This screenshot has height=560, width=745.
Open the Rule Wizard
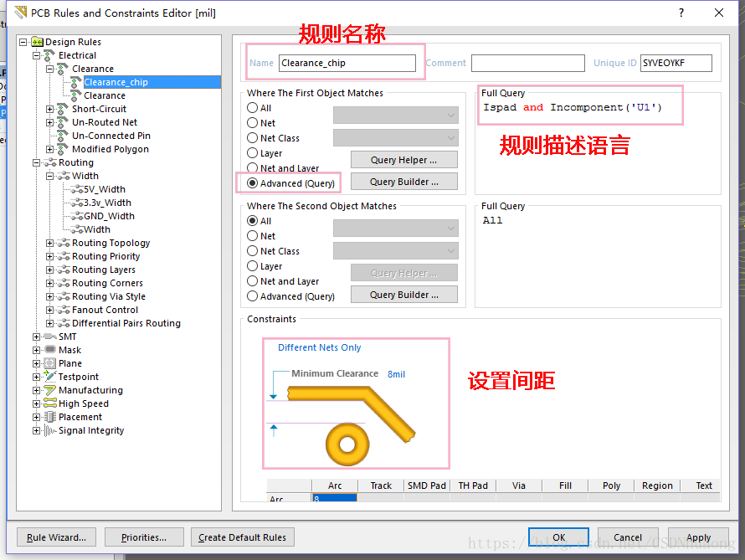[56, 537]
